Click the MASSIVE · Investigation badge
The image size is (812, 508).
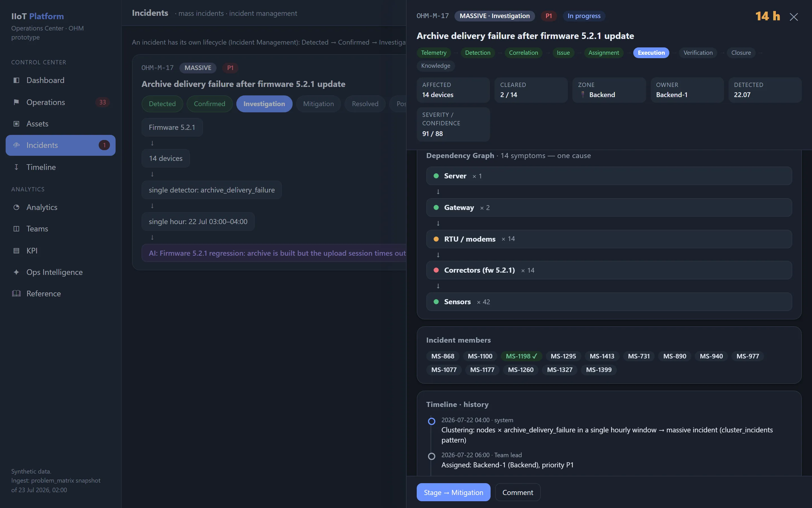pyautogui.click(x=495, y=16)
